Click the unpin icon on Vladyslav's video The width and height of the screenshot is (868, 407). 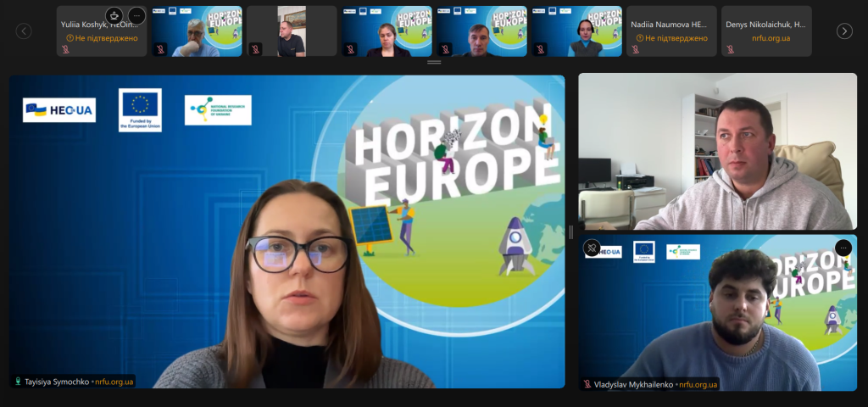pyautogui.click(x=593, y=248)
